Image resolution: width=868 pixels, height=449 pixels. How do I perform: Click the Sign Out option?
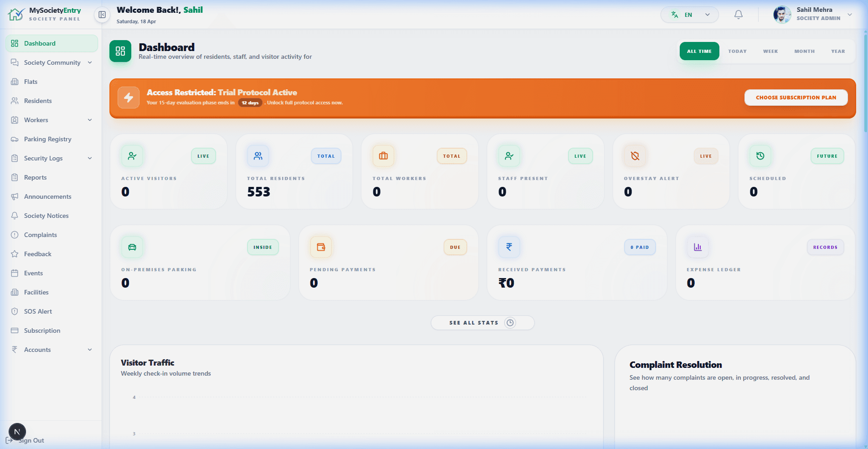(31, 440)
